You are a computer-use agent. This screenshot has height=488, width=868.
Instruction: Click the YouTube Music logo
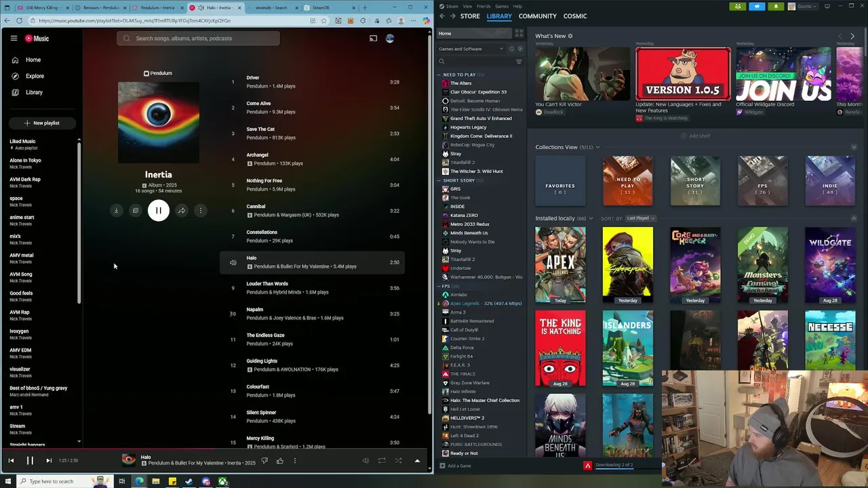pyautogui.click(x=37, y=39)
